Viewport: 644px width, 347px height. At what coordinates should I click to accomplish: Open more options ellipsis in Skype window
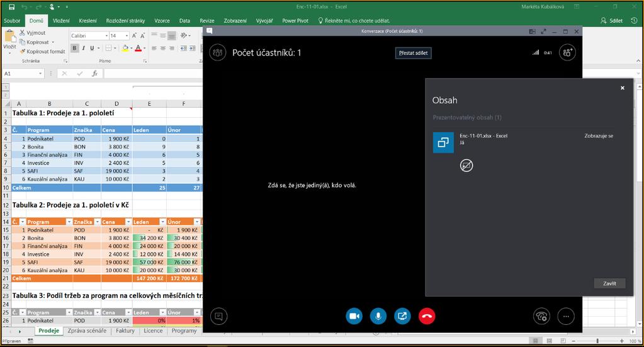click(x=566, y=316)
